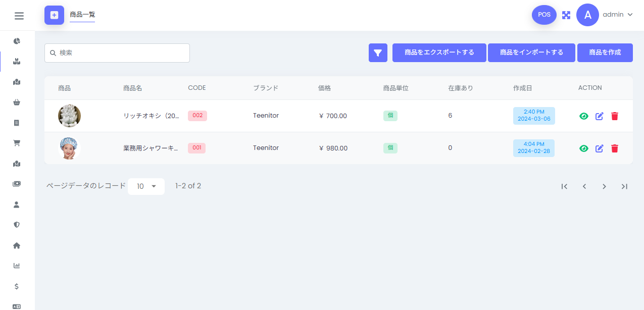The height and width of the screenshot is (310, 644).
Task: Open the records per page dropdown
Action: [x=146, y=186]
